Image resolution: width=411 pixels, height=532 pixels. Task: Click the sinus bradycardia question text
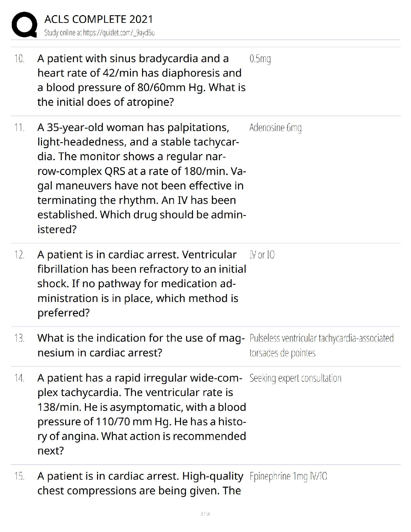141,80
